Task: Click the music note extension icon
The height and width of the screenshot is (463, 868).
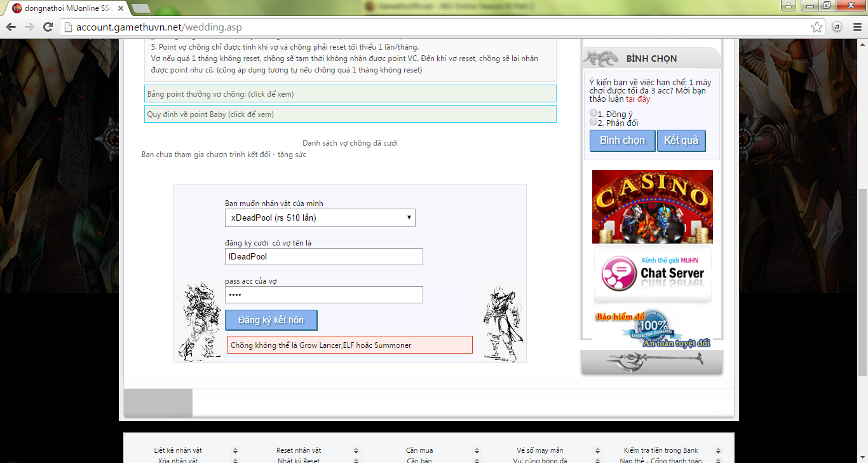Action: point(837,27)
